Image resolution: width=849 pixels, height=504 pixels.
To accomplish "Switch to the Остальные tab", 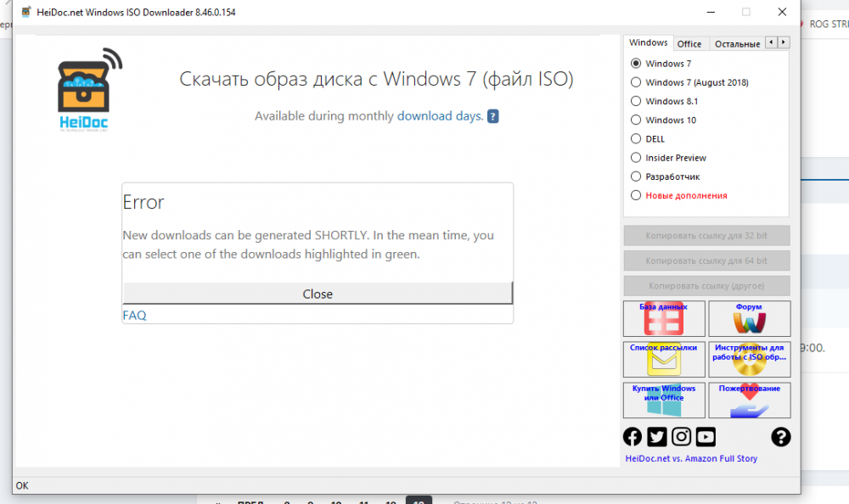I will pos(736,44).
